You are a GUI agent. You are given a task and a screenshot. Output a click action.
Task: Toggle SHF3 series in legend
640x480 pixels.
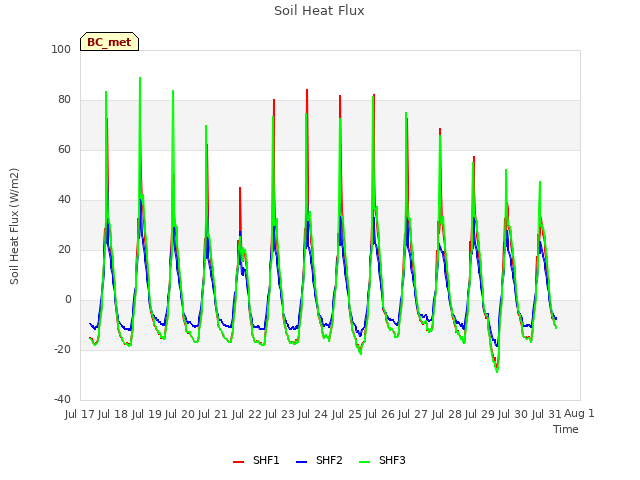point(382,460)
